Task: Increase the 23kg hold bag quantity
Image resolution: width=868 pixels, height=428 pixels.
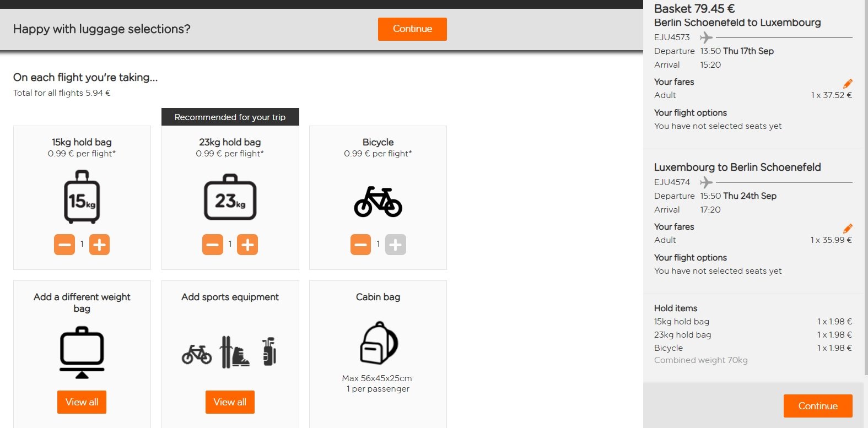Action: click(247, 245)
